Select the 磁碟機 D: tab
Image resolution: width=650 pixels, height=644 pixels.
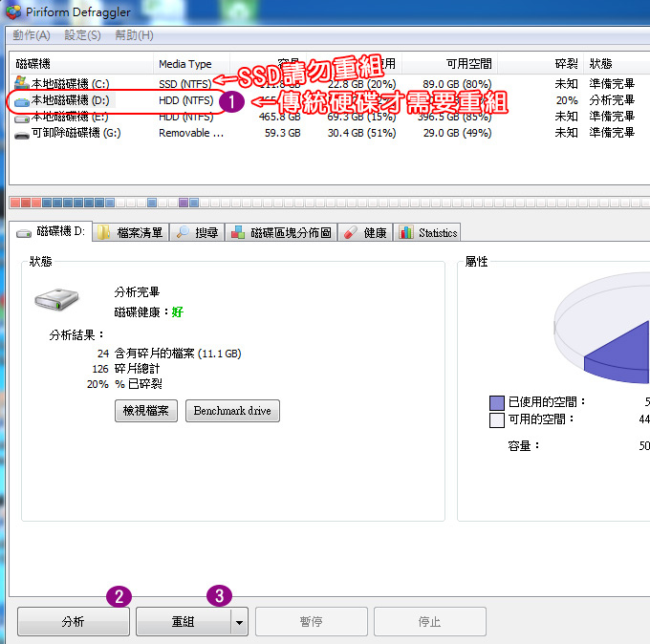(x=51, y=231)
